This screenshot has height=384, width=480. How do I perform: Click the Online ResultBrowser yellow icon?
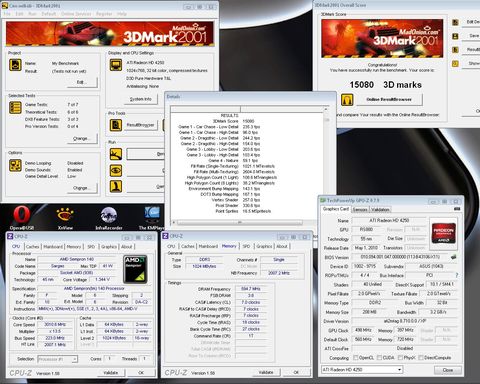pyautogui.click(x=347, y=100)
